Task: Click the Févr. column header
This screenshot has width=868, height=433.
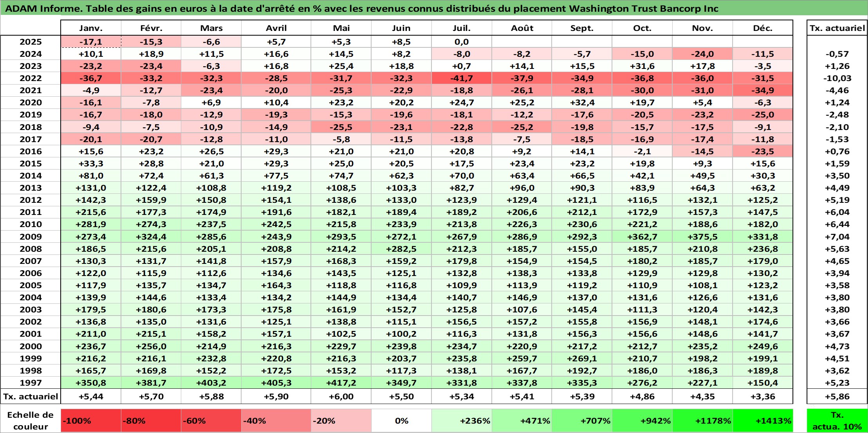Action: [x=151, y=28]
